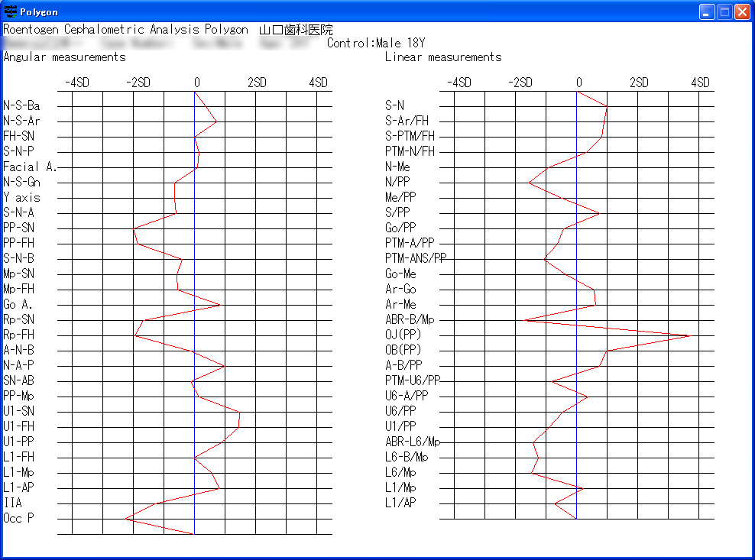Screen dimensions: 755x560
Task: Click the Polygon window title text
Action: coord(39,12)
